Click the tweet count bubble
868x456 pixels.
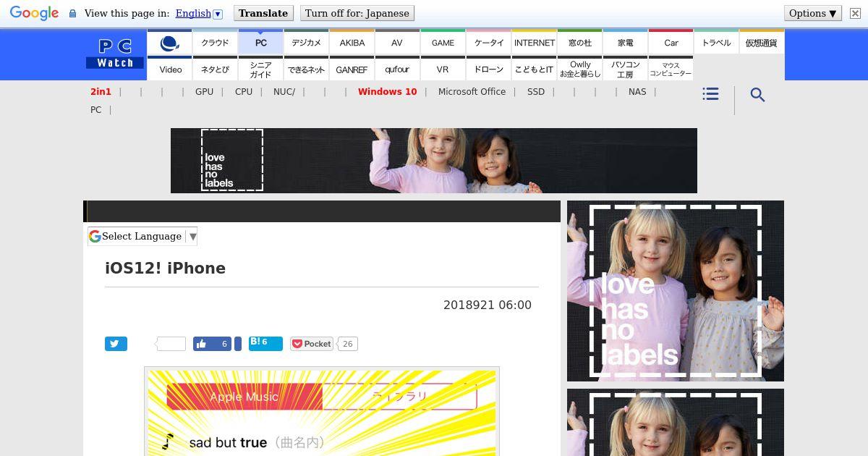coord(171,344)
